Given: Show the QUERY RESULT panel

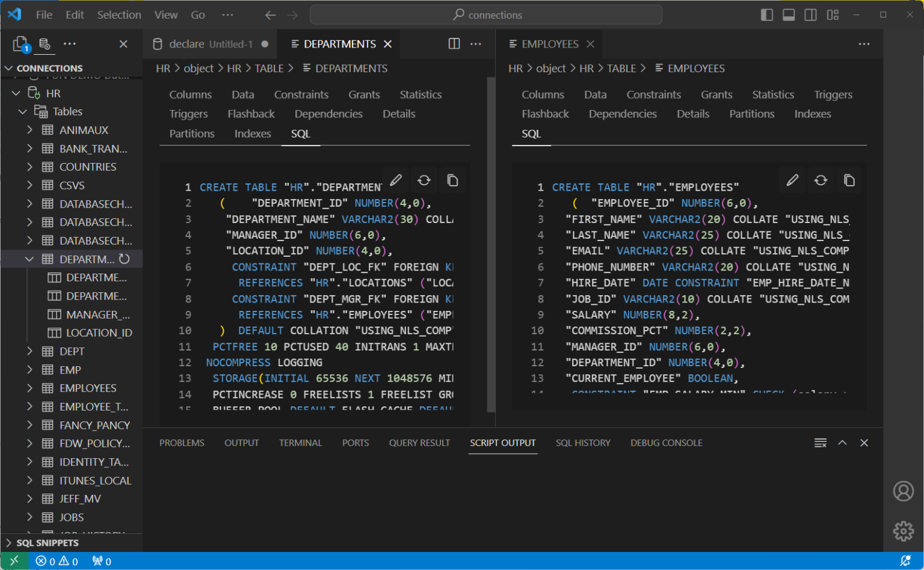Looking at the screenshot, I should [419, 443].
